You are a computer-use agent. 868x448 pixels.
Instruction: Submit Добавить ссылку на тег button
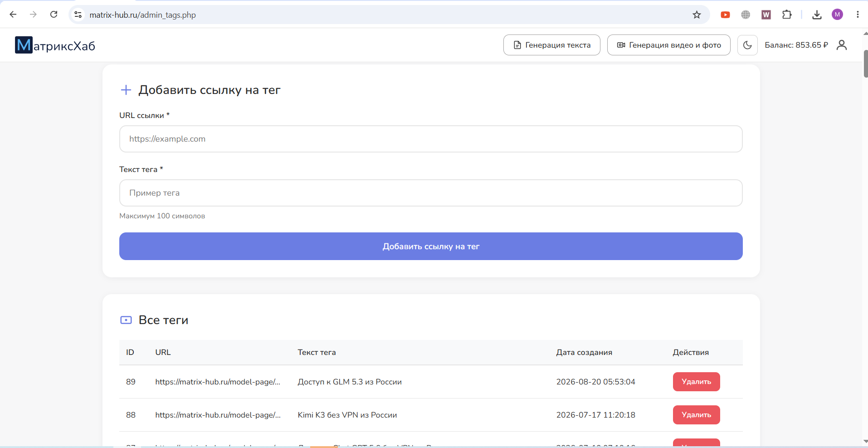[431, 246]
